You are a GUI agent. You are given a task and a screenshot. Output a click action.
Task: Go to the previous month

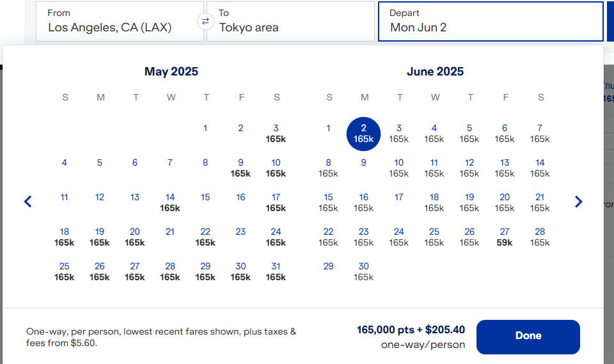(28, 202)
